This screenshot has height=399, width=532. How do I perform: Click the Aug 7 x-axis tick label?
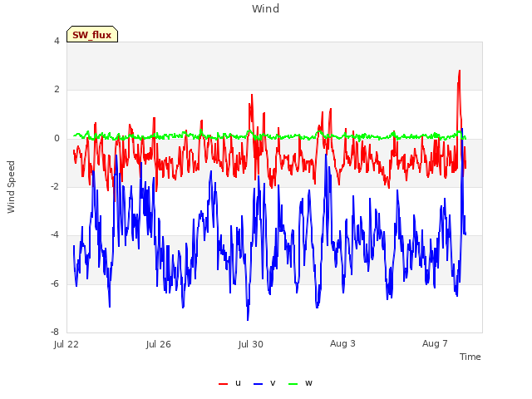point(435,343)
